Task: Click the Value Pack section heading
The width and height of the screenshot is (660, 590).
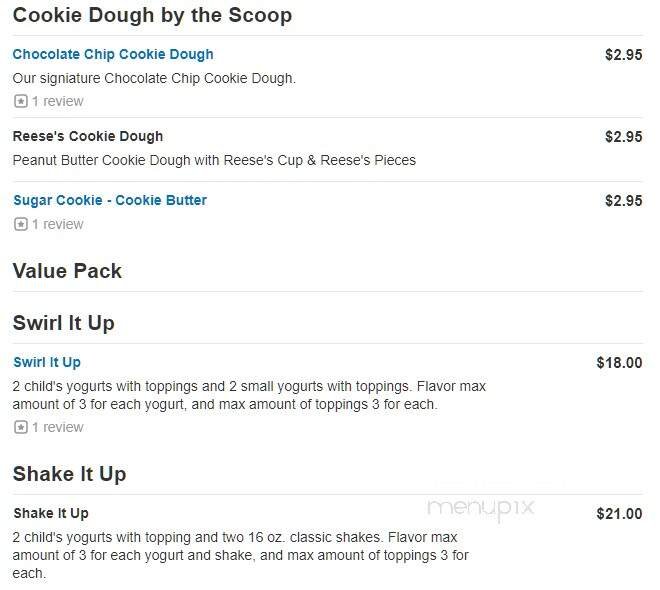Action: [67, 271]
